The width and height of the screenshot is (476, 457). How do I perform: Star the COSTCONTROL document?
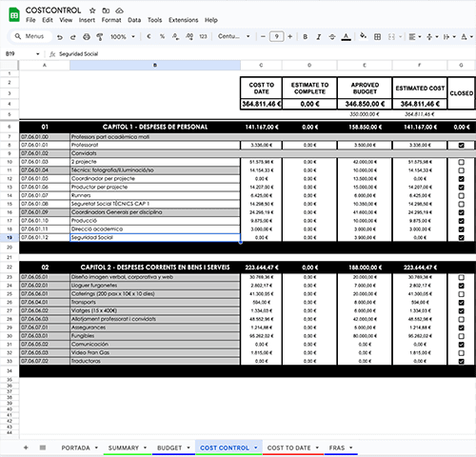92,10
